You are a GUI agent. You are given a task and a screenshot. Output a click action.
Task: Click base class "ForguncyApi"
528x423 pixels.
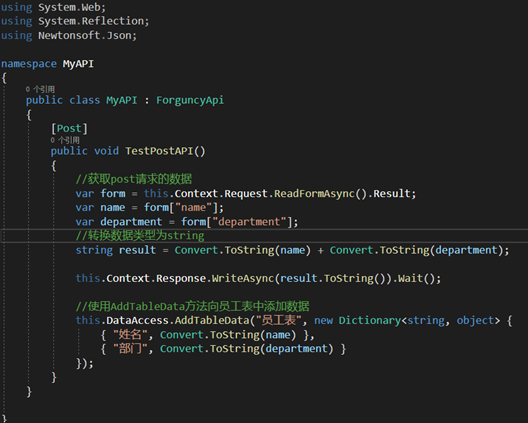pos(190,100)
